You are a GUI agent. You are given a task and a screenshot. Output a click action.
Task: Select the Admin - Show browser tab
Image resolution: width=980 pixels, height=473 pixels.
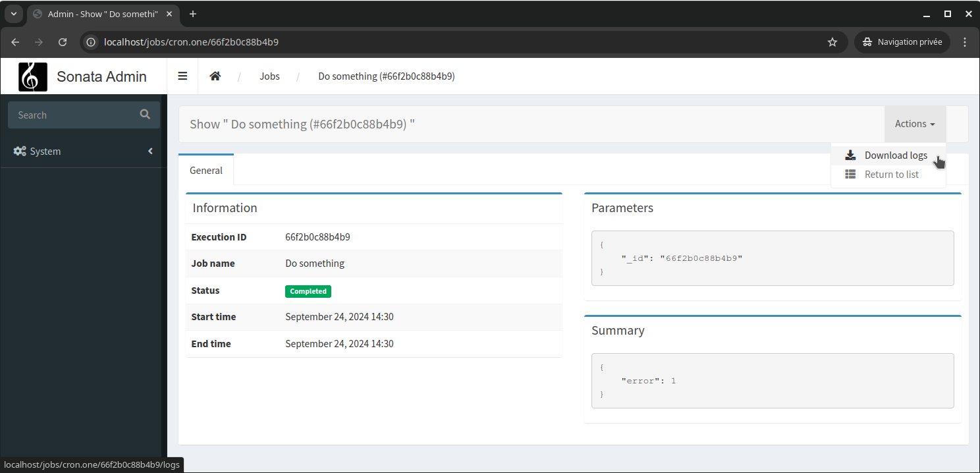click(x=103, y=14)
